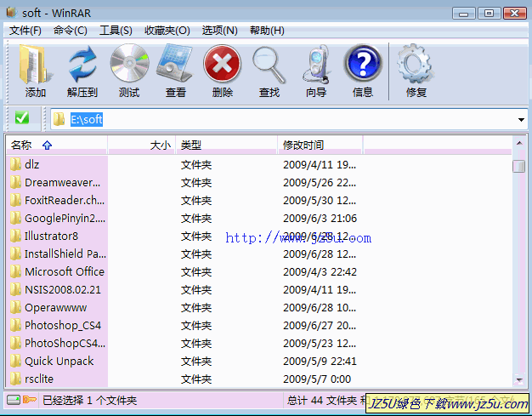Click the Wizard (向导) toolbar icon

316,64
